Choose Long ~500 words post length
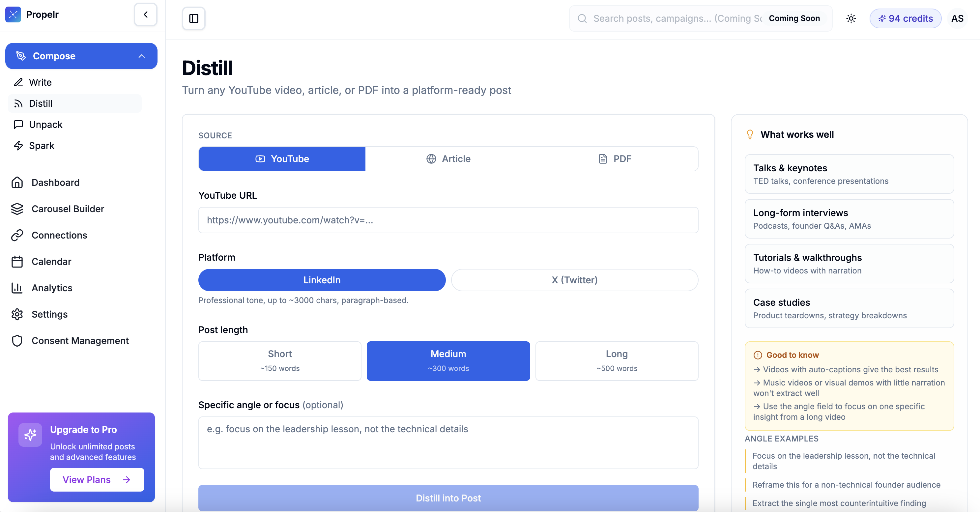 [x=616, y=360]
